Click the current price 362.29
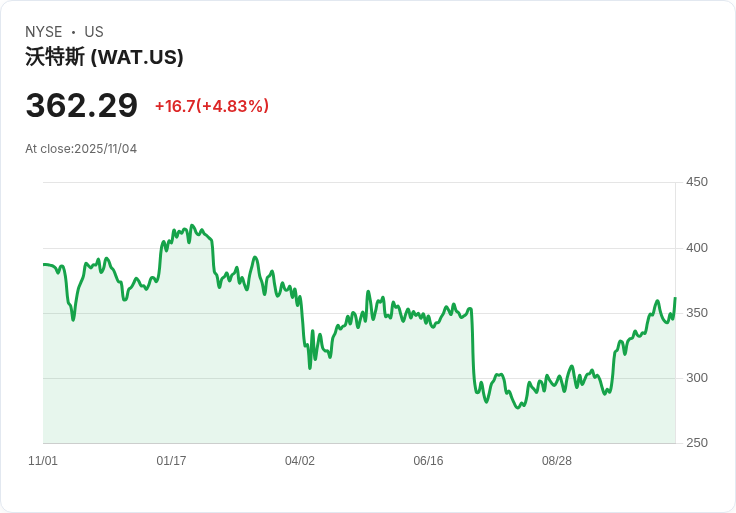 [82, 106]
